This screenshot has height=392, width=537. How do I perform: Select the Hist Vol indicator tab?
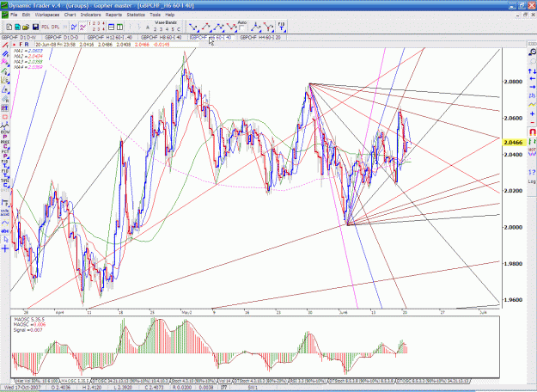click(37, 381)
